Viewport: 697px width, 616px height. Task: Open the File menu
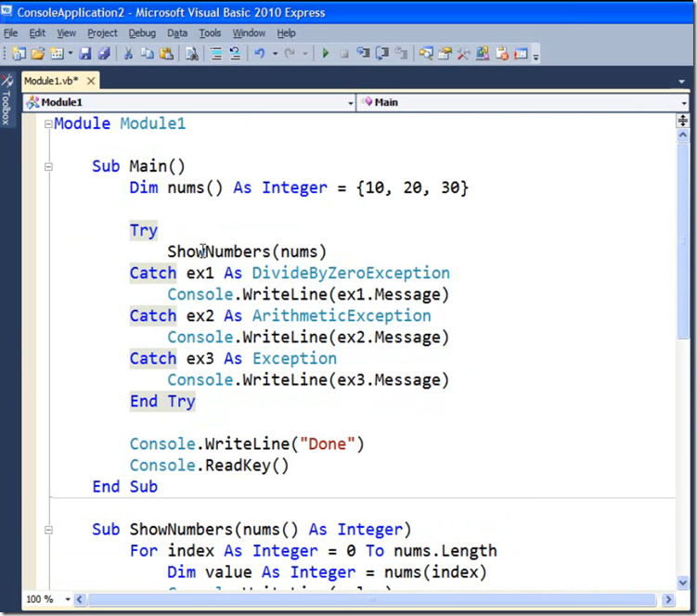click(x=10, y=32)
